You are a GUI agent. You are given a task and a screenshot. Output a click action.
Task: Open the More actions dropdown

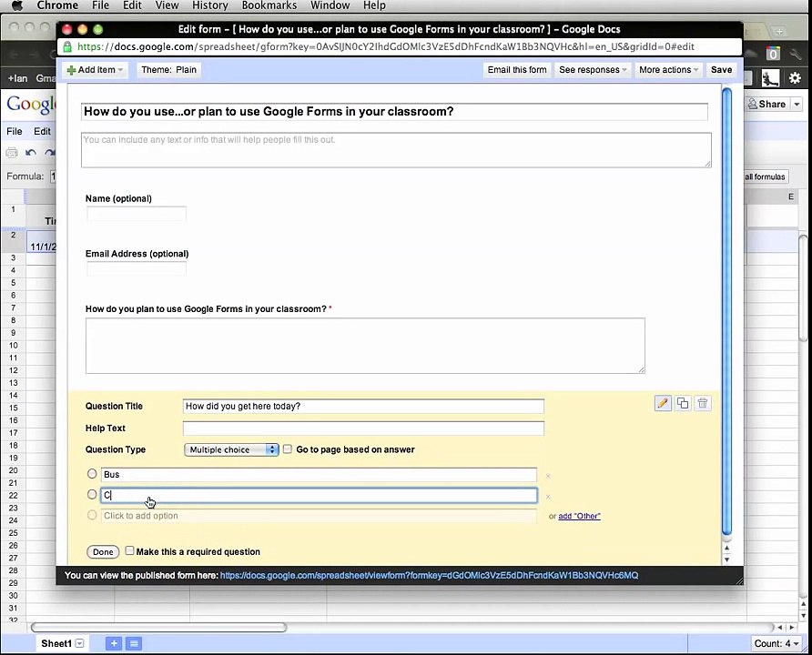668,70
